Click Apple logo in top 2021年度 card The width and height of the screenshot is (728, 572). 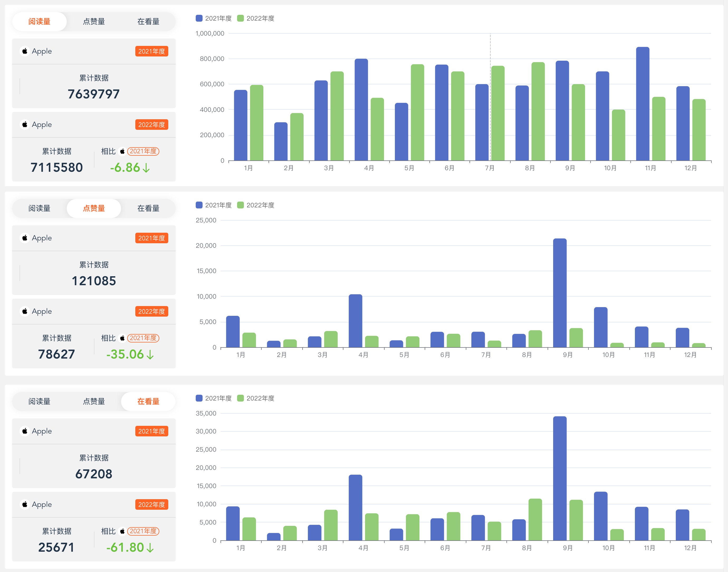[x=25, y=51]
